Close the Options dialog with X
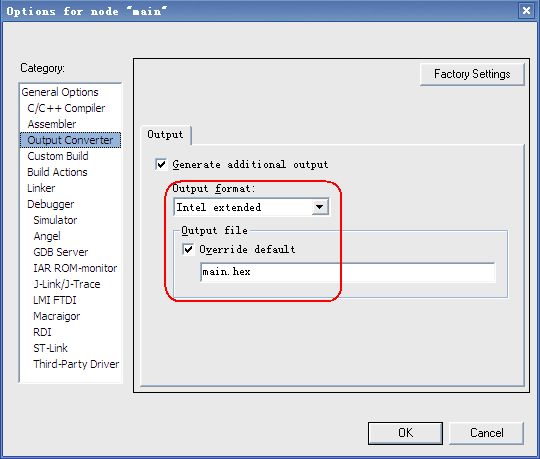The image size is (540, 459). click(526, 10)
